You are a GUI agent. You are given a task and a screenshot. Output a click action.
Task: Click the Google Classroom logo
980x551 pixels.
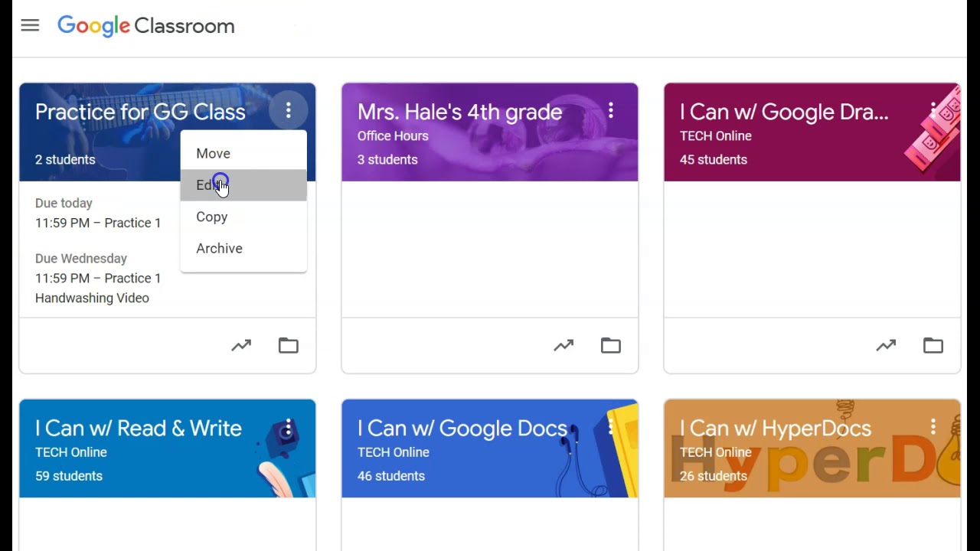coord(146,26)
